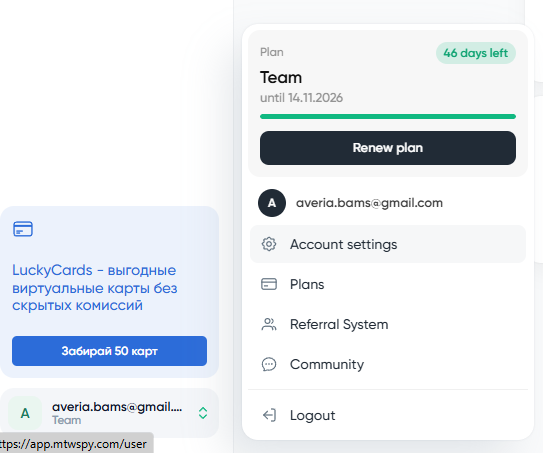The image size is (543, 453).
Task: Click the 46 days left badge
Action: coord(476,53)
